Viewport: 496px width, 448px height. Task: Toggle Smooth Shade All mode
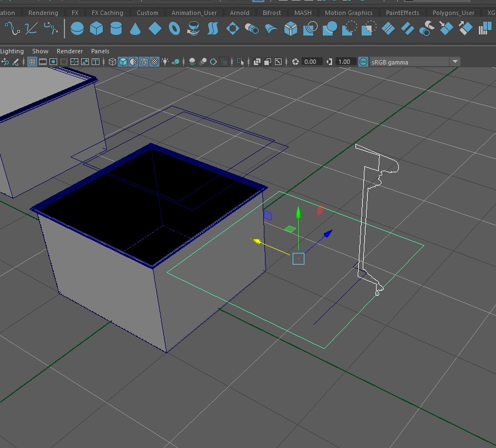(x=123, y=62)
